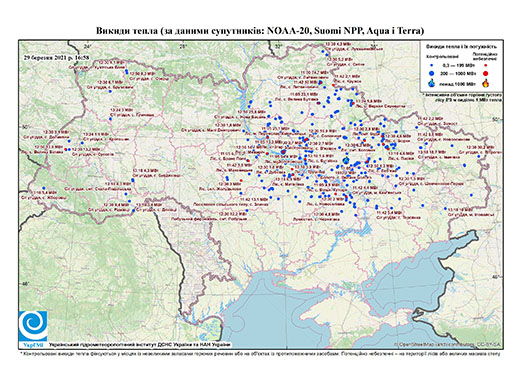Image resolution: width=520 pixels, height=368 pixels.
Task: Click the 24° longitude label at top
Action: click(x=87, y=47)
